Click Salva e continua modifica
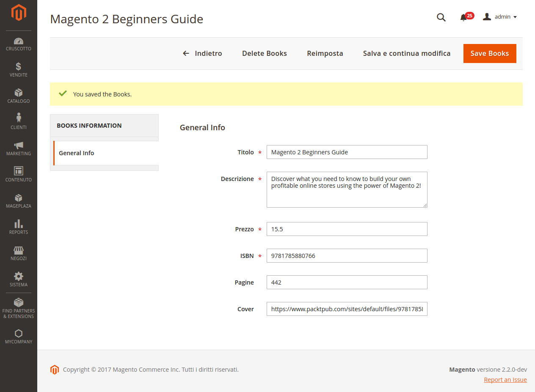The height and width of the screenshot is (392, 535). 407,53
